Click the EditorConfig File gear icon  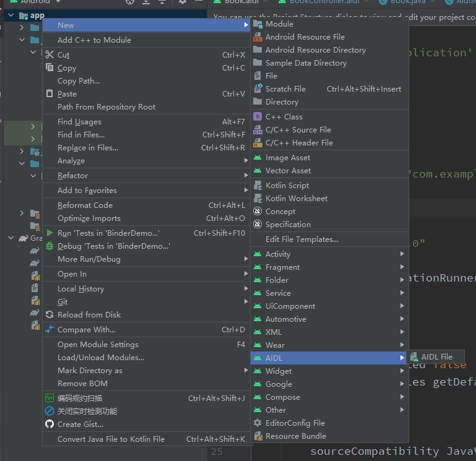point(257,423)
